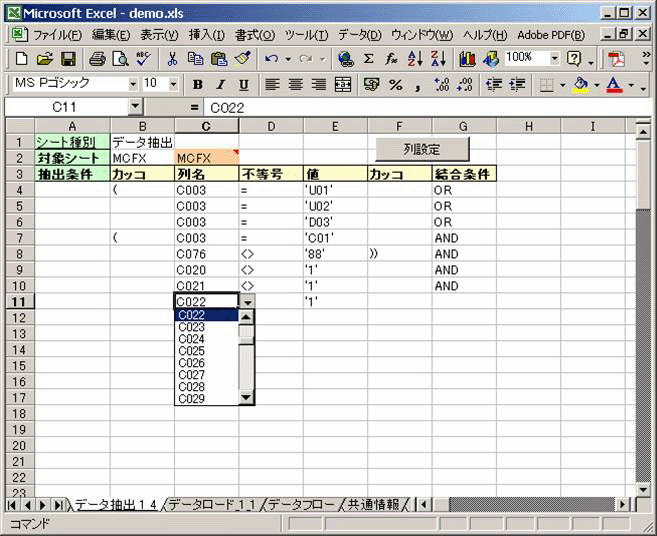Open the Chart Wizard icon

(x=467, y=59)
